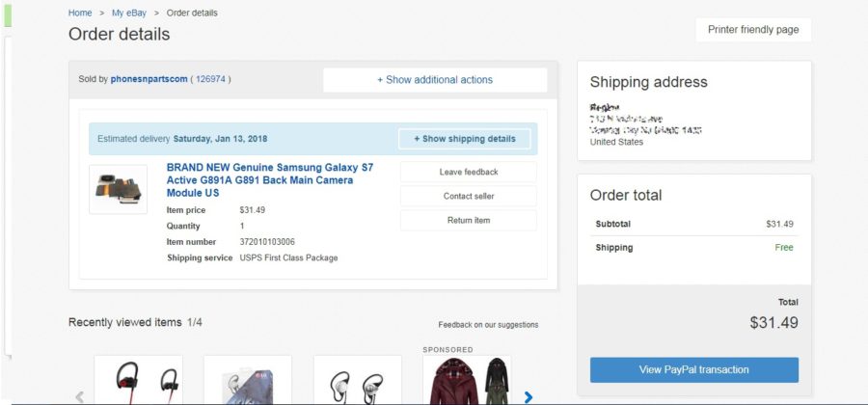
Task: Open the camera module product thumbnail
Action: (118, 189)
